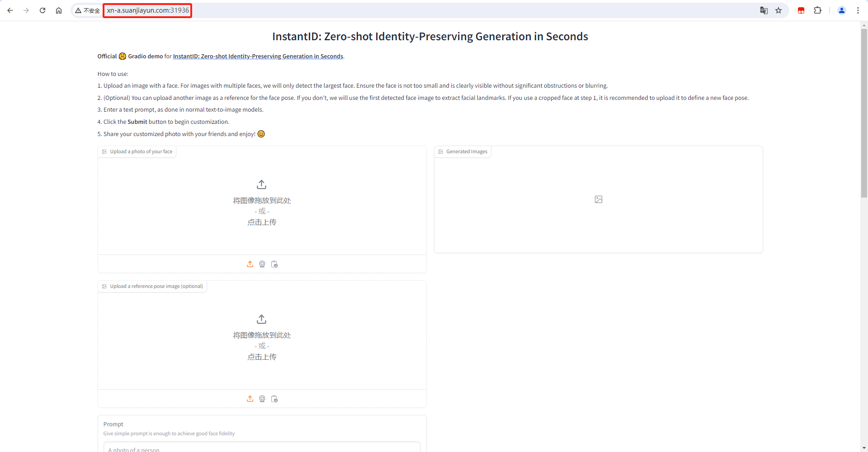Select upload source for pose image
Image resolution: width=868 pixels, height=452 pixels.
coord(250,399)
